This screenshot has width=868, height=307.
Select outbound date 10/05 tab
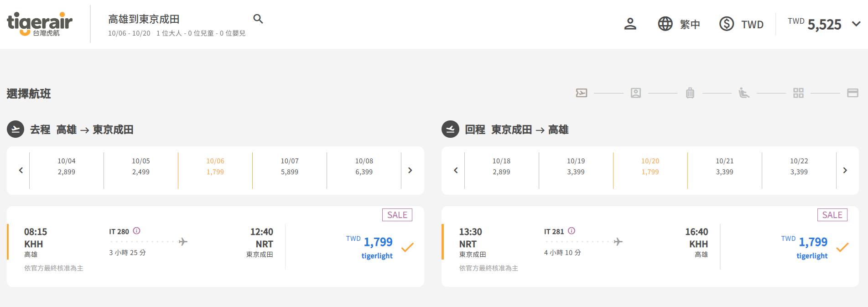(x=141, y=167)
